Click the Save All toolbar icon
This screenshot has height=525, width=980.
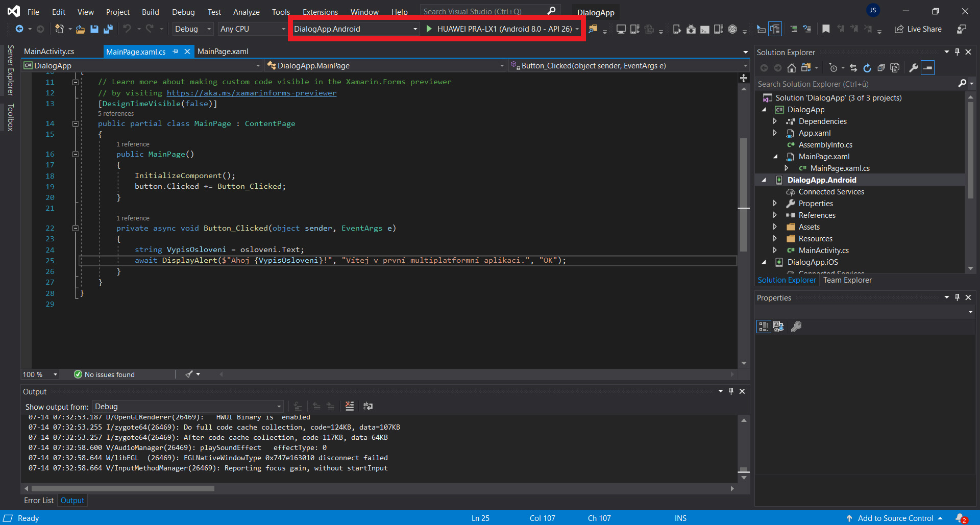(x=108, y=29)
